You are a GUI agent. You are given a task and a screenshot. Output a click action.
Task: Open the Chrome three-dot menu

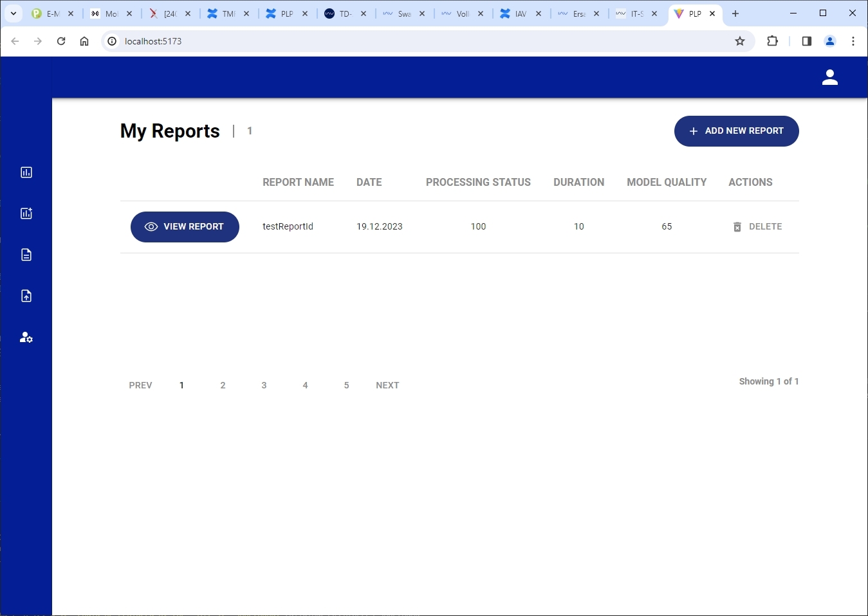tap(853, 41)
